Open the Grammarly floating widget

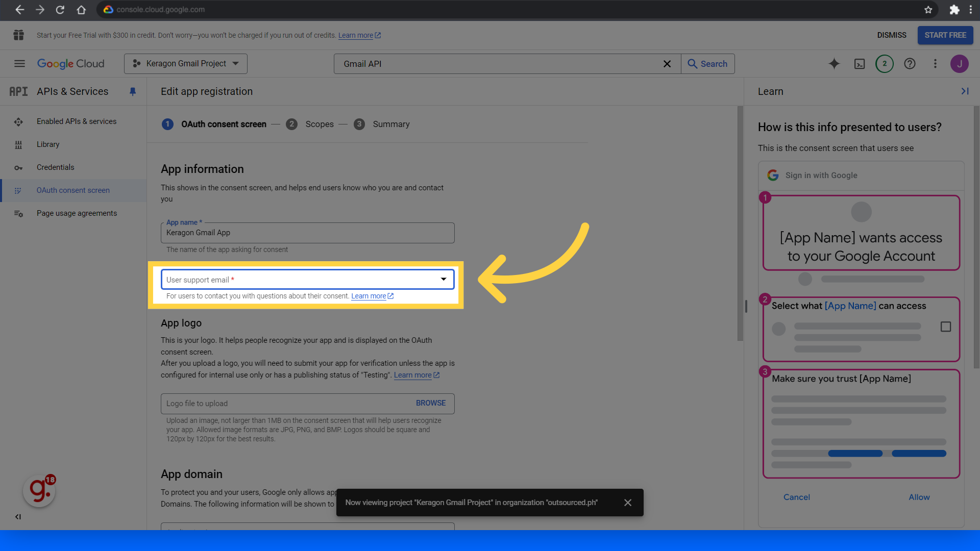[x=39, y=491]
